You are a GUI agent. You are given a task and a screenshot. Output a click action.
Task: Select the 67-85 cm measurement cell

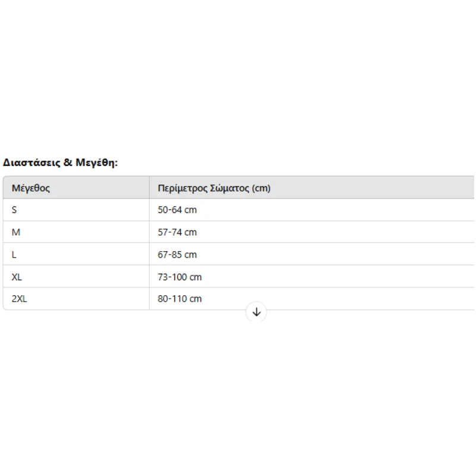tap(312, 255)
